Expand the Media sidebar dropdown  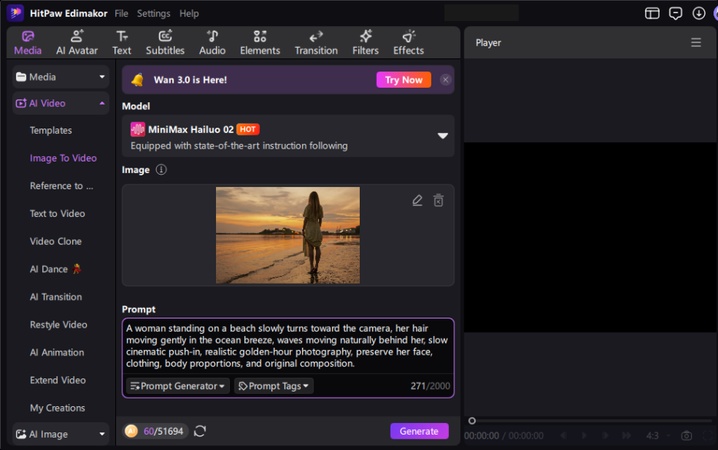(61, 77)
